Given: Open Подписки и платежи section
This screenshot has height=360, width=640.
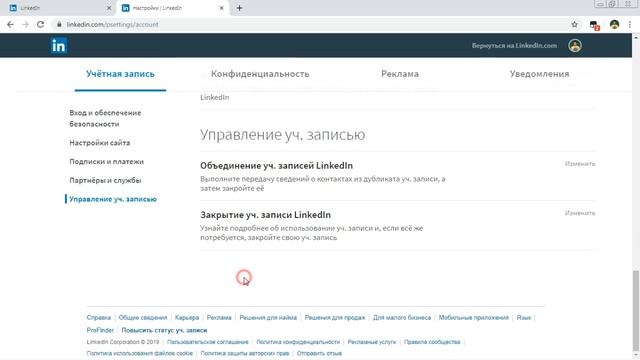Looking at the screenshot, I should coord(107,162).
